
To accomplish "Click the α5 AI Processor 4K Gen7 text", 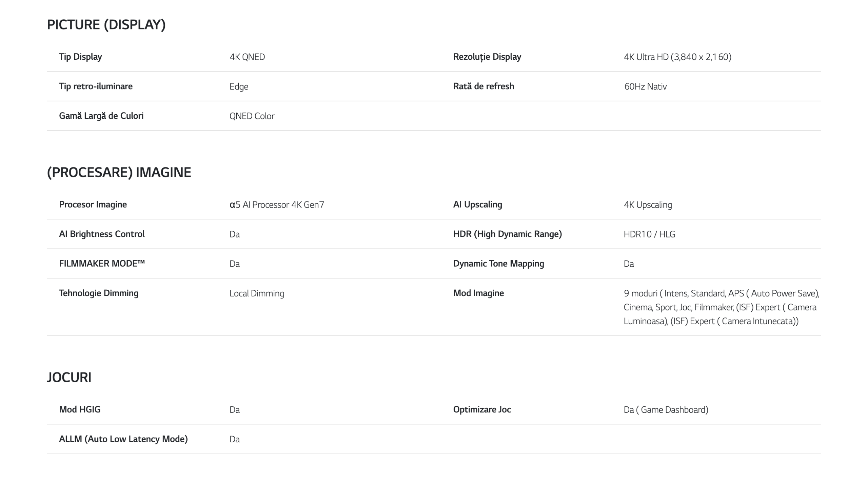I will point(277,205).
